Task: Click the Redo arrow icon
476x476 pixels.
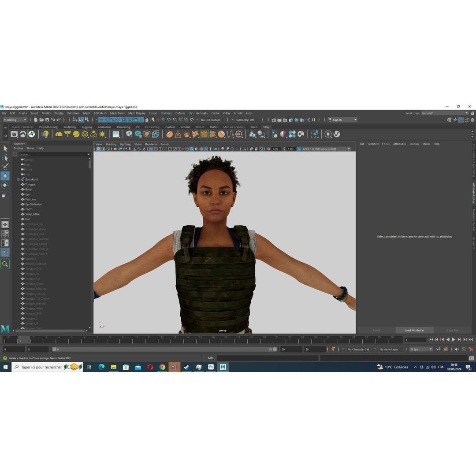Action: 59,120
